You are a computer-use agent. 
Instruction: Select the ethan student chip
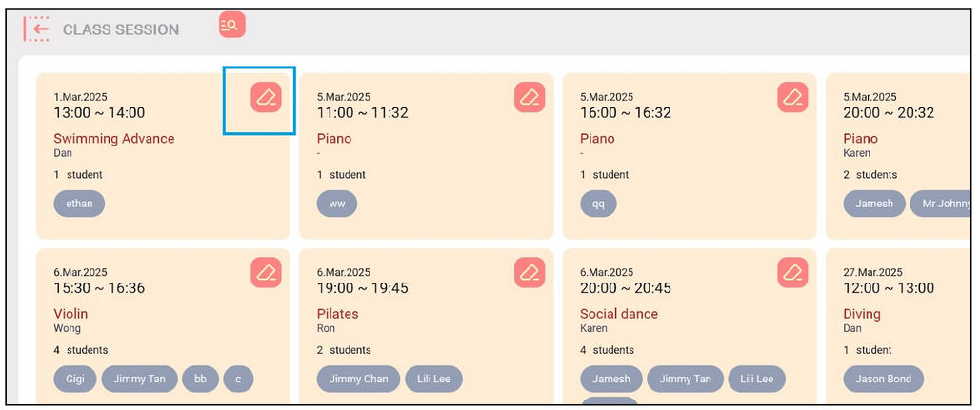[x=79, y=204]
